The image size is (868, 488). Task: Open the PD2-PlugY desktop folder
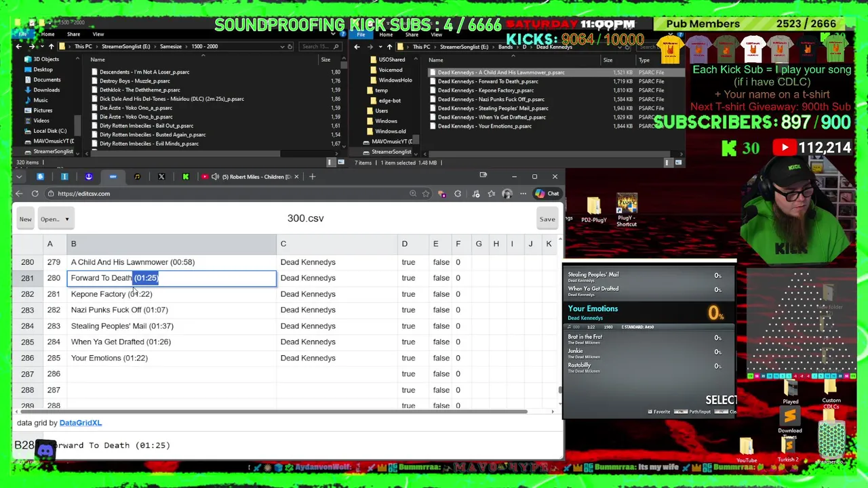(594, 209)
